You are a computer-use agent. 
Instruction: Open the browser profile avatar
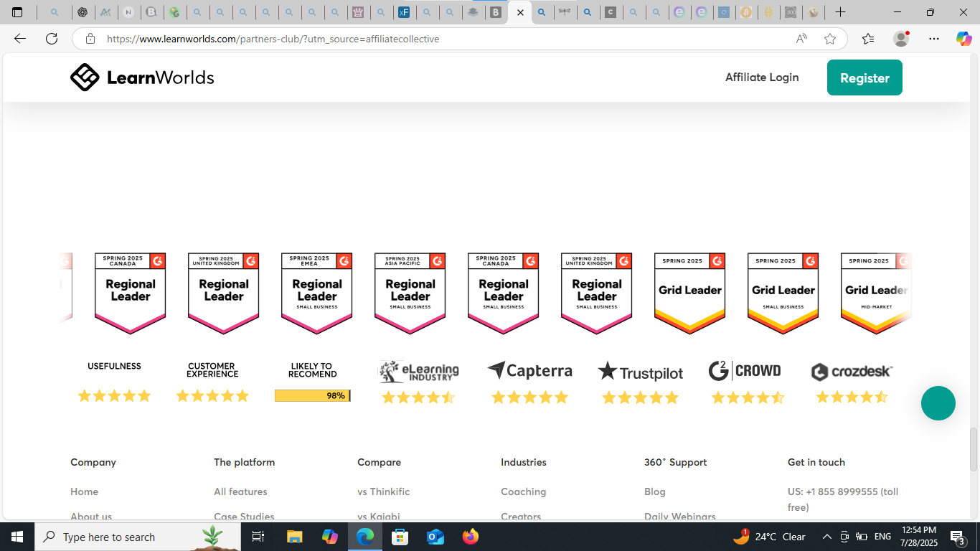901,39
